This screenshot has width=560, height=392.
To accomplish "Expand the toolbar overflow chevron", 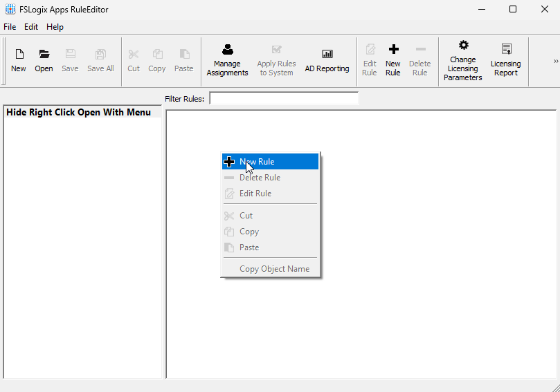I will [555, 61].
